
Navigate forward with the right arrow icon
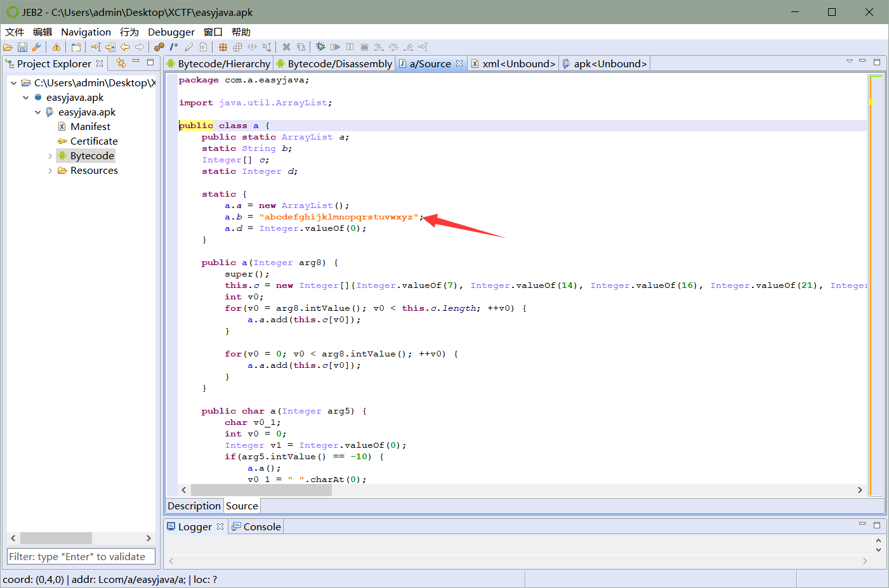[140, 47]
